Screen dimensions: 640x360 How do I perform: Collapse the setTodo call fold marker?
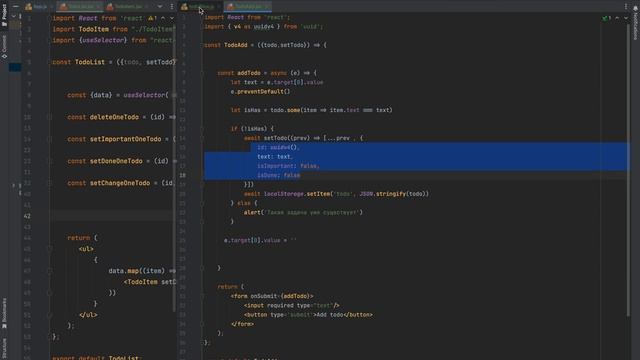click(x=202, y=138)
